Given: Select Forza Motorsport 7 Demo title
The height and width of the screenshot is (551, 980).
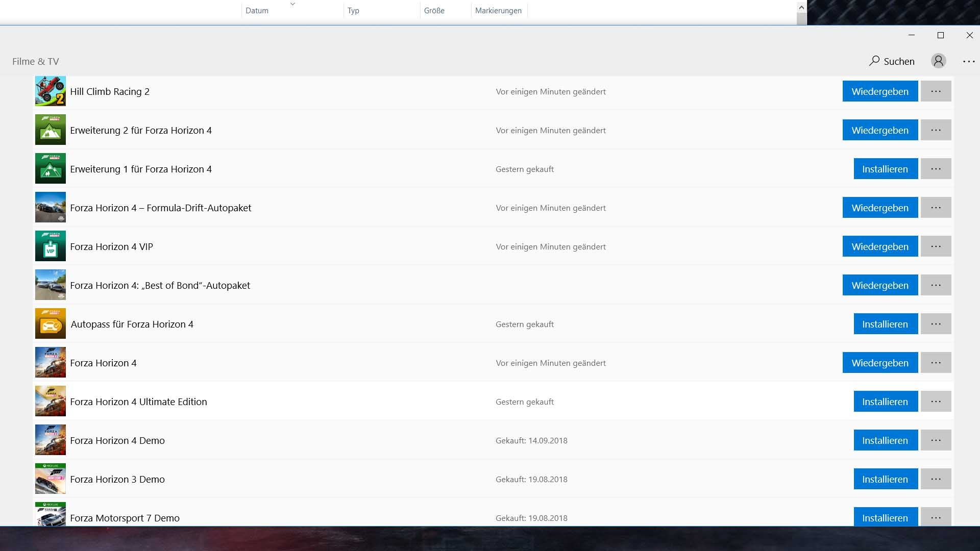Looking at the screenshot, I should (x=125, y=518).
